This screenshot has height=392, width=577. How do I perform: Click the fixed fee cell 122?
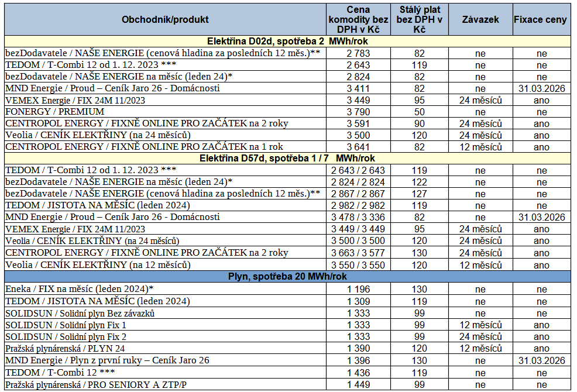point(420,182)
